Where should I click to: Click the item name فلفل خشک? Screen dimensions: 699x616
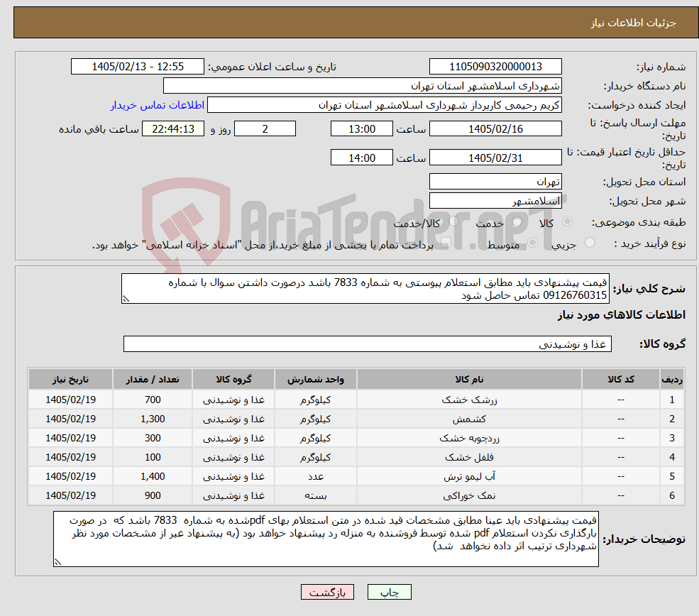pos(469,457)
